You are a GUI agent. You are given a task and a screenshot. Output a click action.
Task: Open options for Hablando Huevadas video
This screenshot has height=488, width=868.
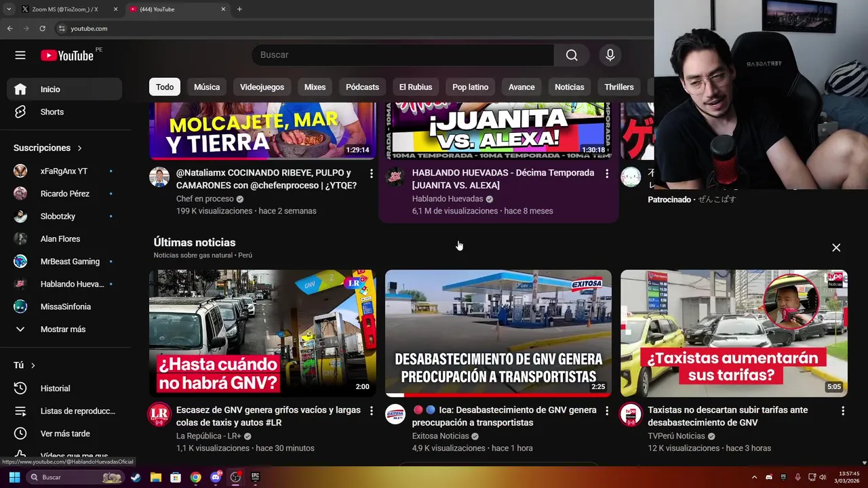click(x=607, y=174)
